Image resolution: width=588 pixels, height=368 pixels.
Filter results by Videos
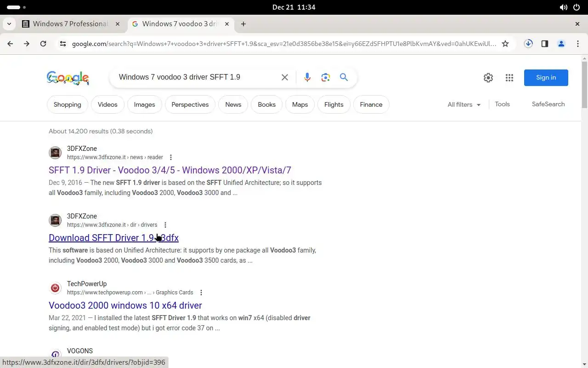point(107,104)
